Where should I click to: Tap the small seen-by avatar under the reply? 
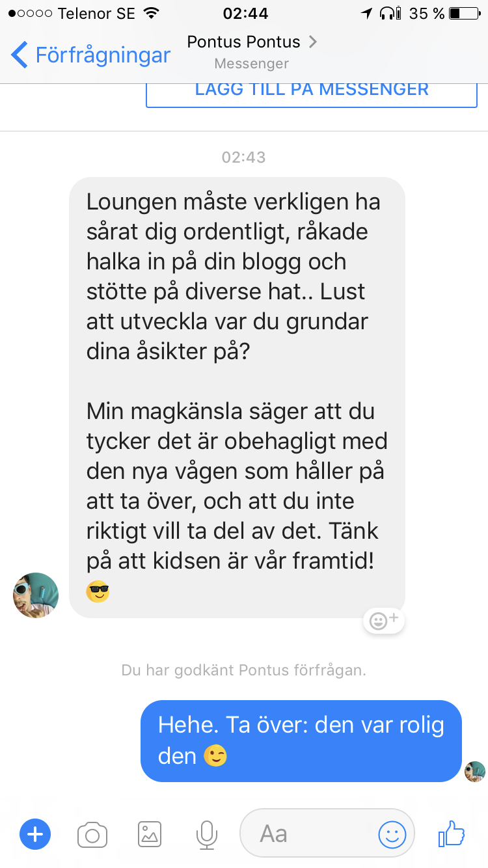click(x=475, y=772)
